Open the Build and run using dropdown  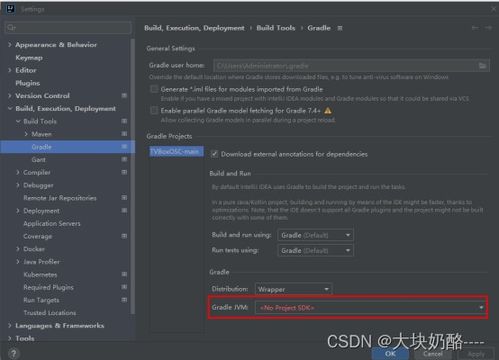[315, 235]
